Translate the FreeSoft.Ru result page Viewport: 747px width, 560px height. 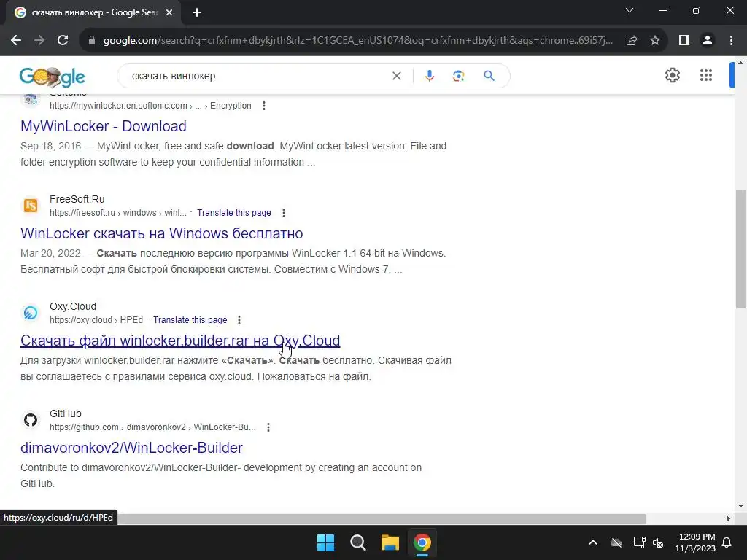(x=234, y=213)
